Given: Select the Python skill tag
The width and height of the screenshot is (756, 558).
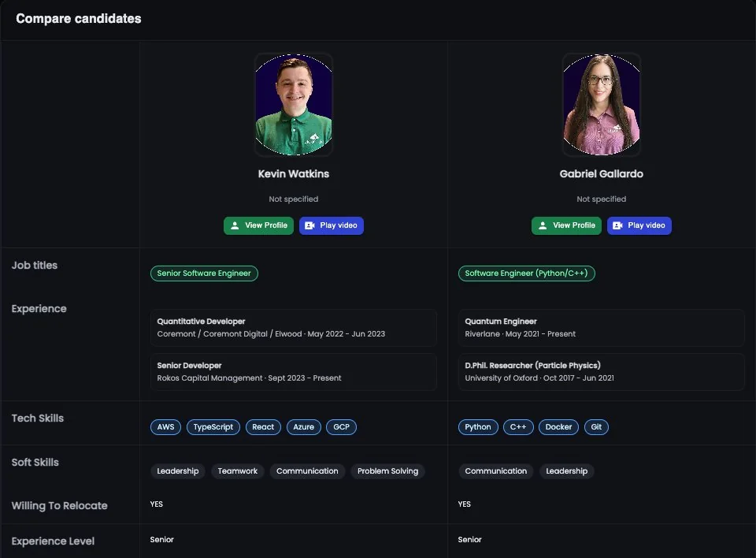Looking at the screenshot, I should coord(478,426).
